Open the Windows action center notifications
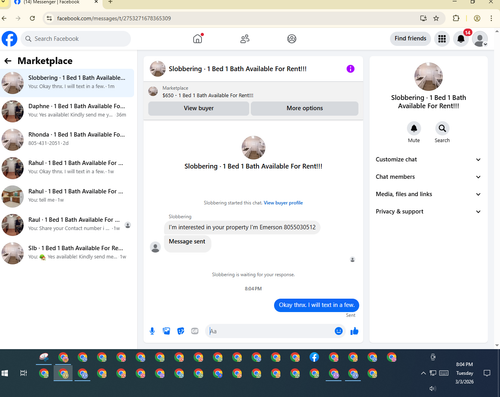The width and height of the screenshot is (500, 397). point(487,373)
